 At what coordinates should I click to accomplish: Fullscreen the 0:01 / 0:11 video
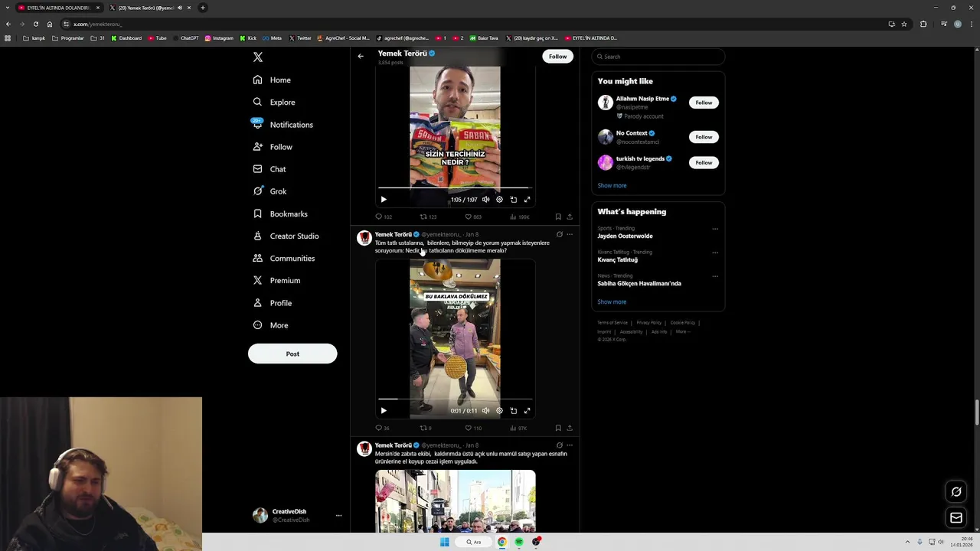527,410
